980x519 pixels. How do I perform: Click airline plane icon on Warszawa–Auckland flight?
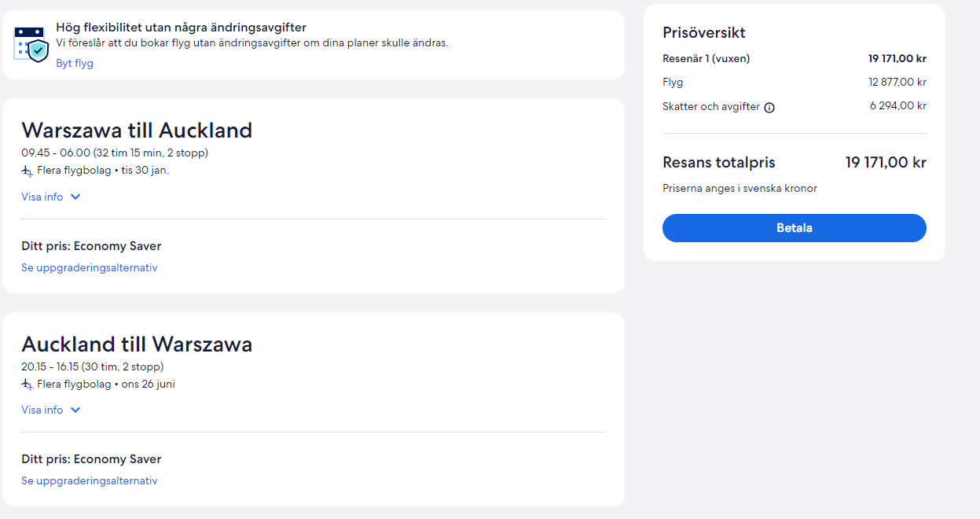pyautogui.click(x=28, y=171)
